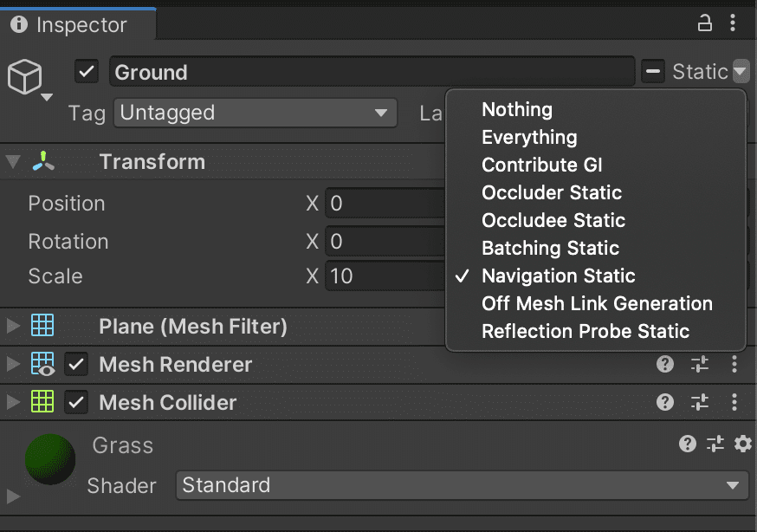The width and height of the screenshot is (757, 532).
Task: Disable the Mesh Renderer component checkbox
Action: click(76, 365)
